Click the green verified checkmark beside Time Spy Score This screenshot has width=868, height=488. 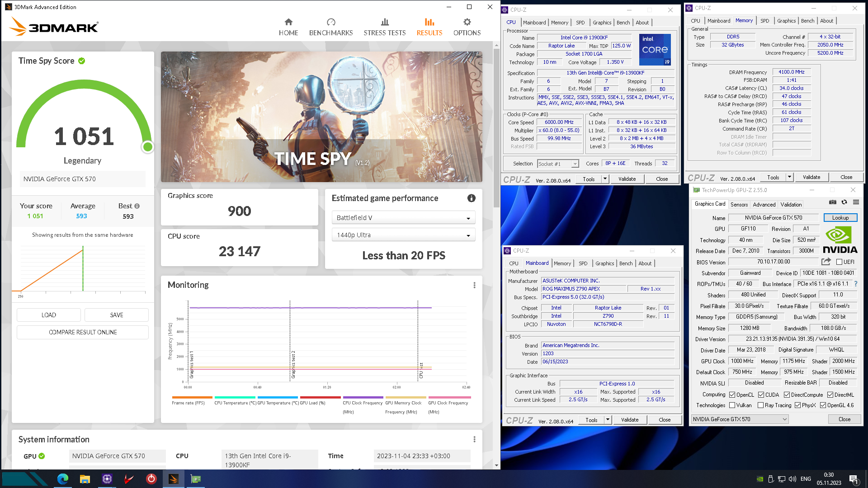[x=82, y=61]
